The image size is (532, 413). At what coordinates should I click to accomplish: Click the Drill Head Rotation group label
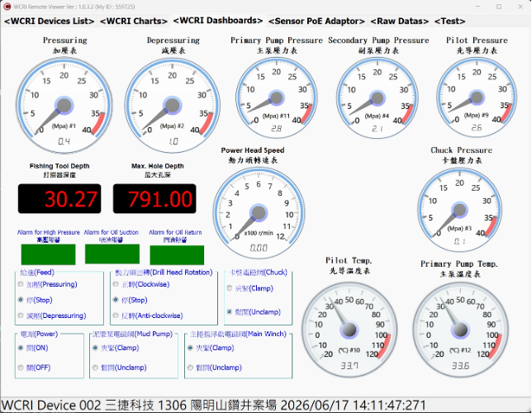pos(164,272)
